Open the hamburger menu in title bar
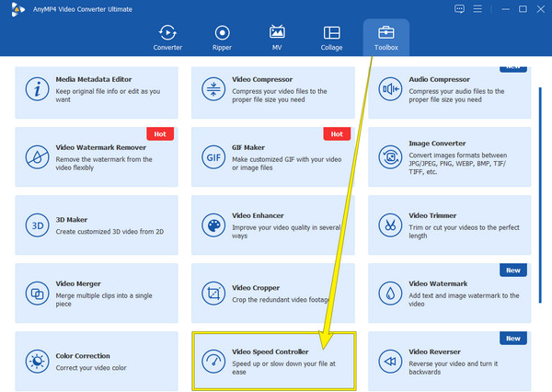 coord(477,9)
